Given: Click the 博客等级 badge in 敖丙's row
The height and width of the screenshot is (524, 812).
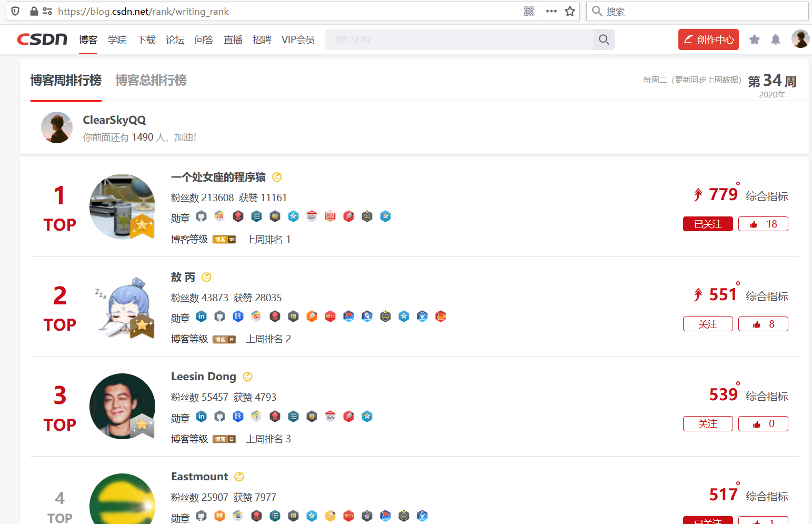Looking at the screenshot, I should [x=224, y=340].
